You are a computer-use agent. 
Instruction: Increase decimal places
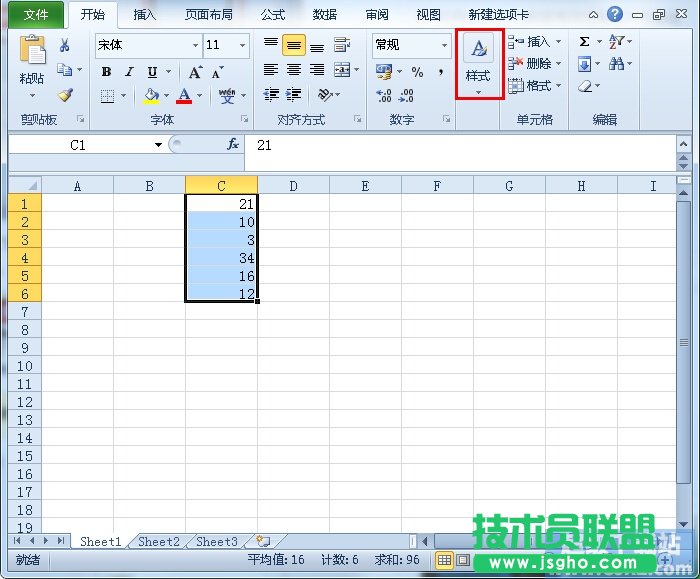384,96
